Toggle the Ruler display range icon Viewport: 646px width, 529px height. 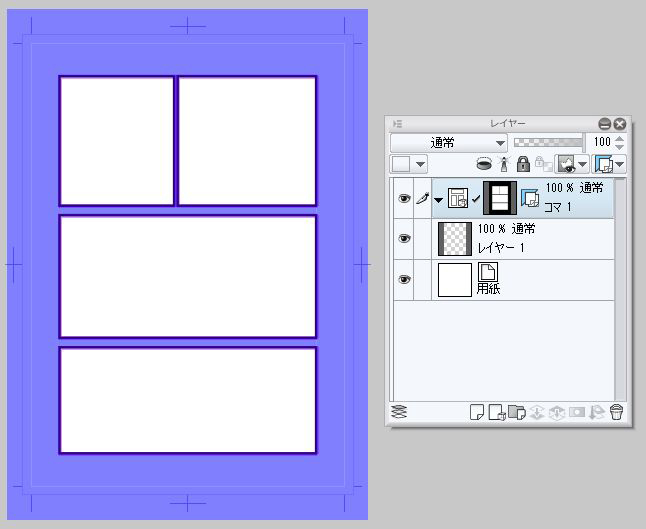[604, 164]
